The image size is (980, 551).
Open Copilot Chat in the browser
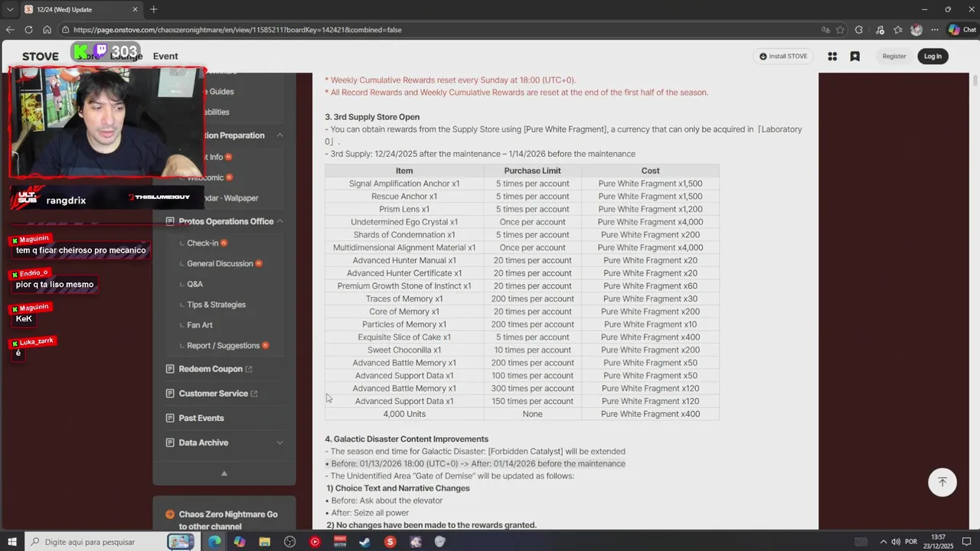click(962, 30)
